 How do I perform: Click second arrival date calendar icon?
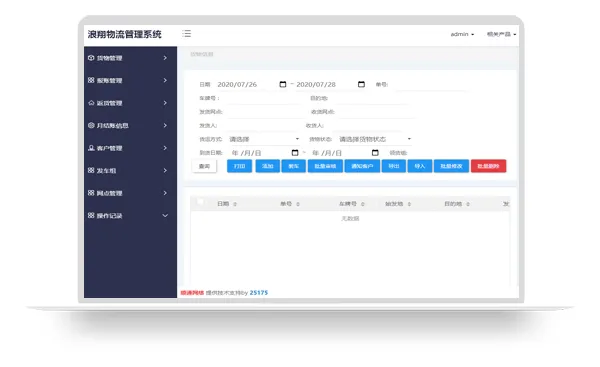coord(375,153)
